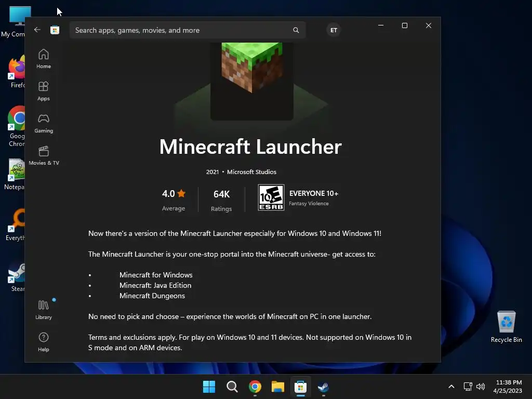Image resolution: width=532 pixels, height=399 pixels.
Task: Select the Recycle Bin desktop icon
Action: (506, 327)
